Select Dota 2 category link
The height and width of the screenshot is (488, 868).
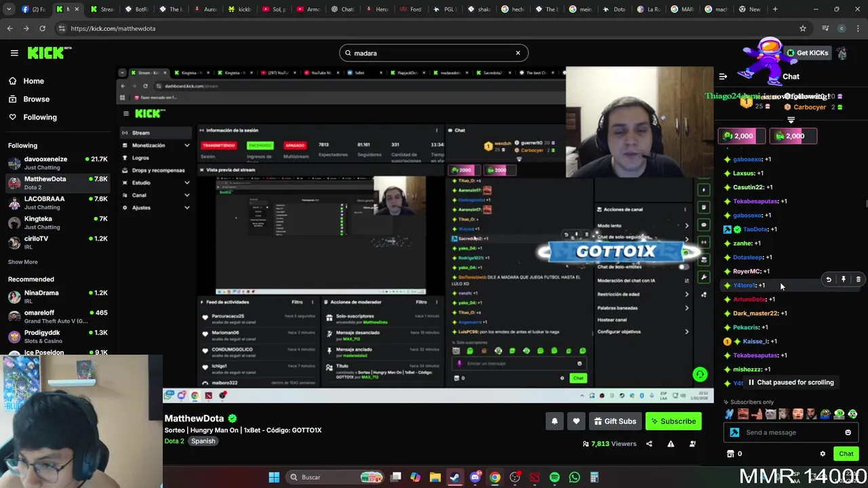click(x=174, y=441)
